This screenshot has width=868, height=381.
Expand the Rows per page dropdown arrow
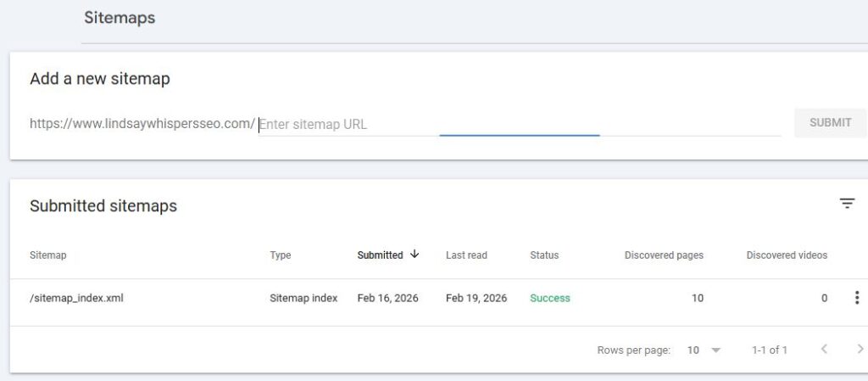pos(715,350)
